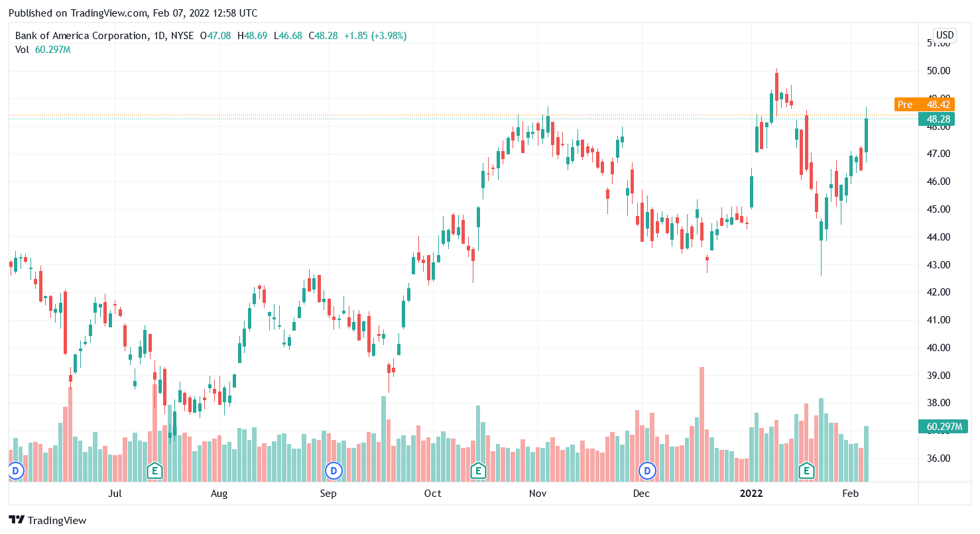Image resolution: width=980 pixels, height=534 pixels.
Task: Click the 42.00 price axis label
Action: [x=940, y=292]
